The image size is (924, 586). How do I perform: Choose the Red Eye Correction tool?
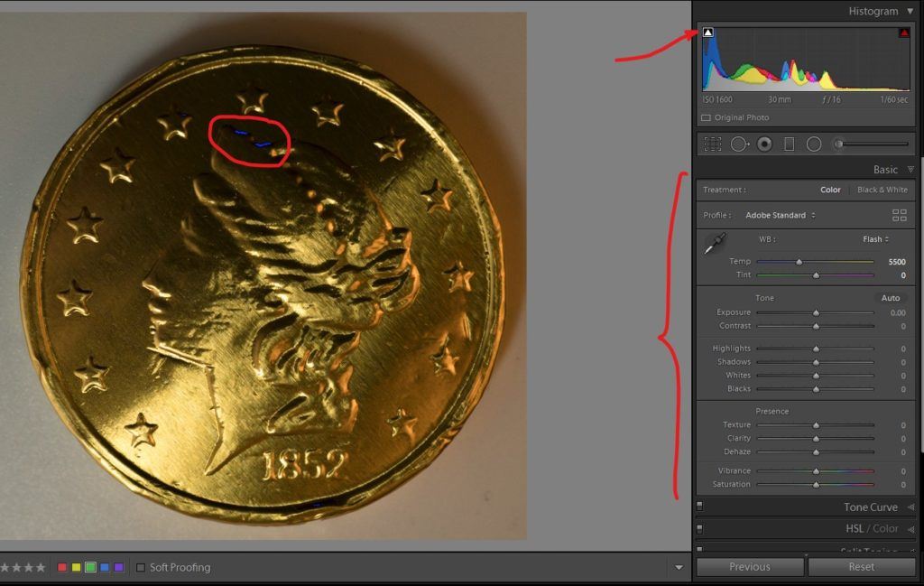click(764, 144)
